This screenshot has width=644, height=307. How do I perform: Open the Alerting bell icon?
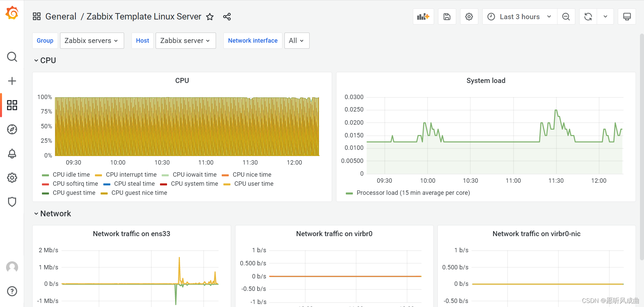[x=12, y=153]
